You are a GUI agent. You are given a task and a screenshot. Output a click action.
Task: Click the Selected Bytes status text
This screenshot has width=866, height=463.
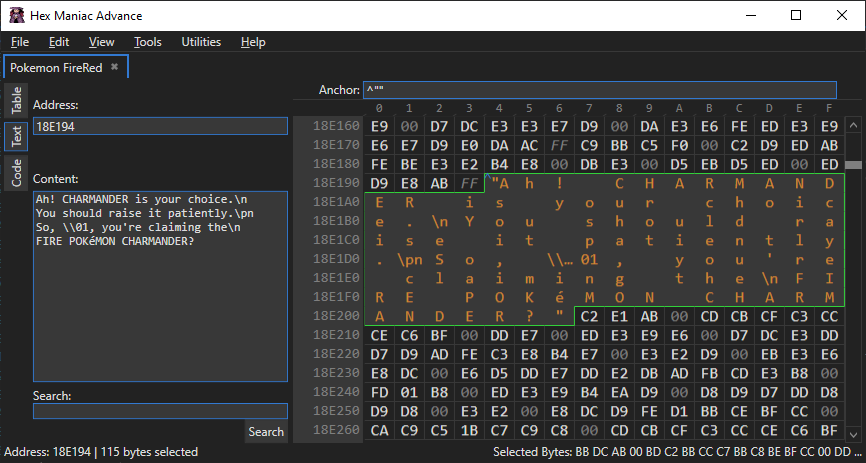[x=676, y=452]
